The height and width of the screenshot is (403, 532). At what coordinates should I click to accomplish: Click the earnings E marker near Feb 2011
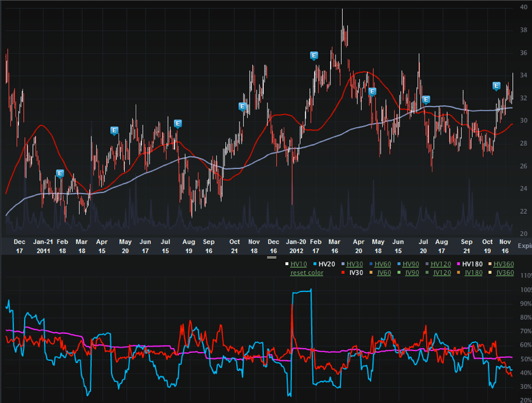(60, 173)
